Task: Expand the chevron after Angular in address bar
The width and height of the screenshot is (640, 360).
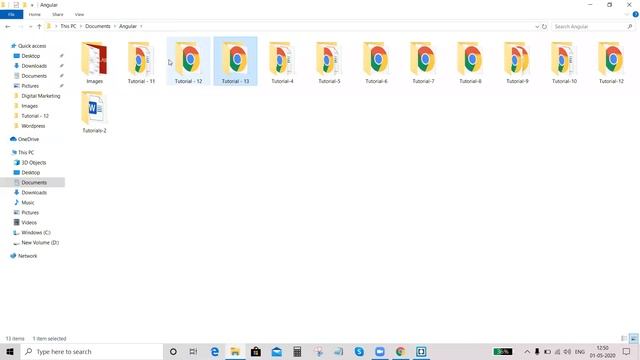Action: pyautogui.click(x=141, y=26)
